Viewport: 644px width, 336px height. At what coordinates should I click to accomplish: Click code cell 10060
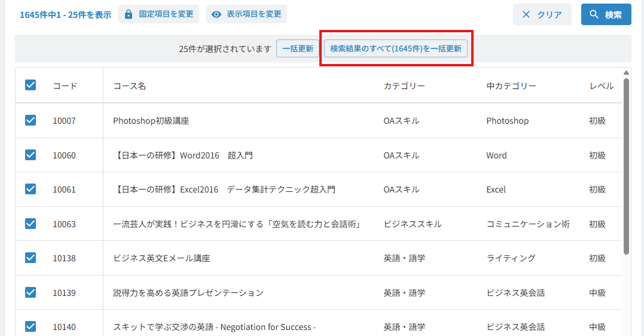(64, 155)
